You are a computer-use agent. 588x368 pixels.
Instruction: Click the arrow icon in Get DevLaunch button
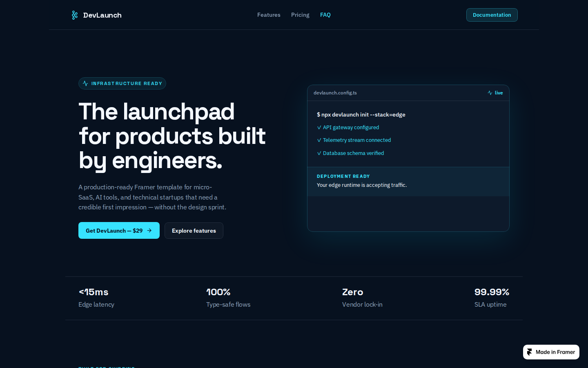[x=149, y=231]
